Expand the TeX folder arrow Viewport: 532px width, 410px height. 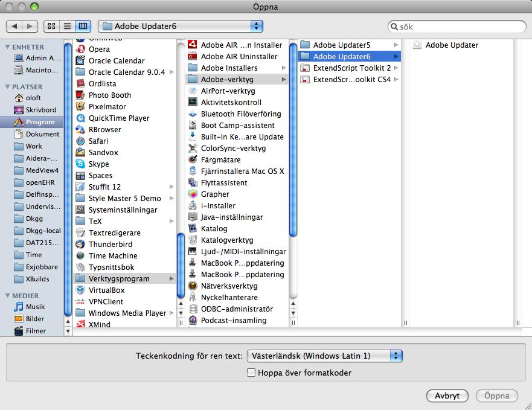pos(171,221)
